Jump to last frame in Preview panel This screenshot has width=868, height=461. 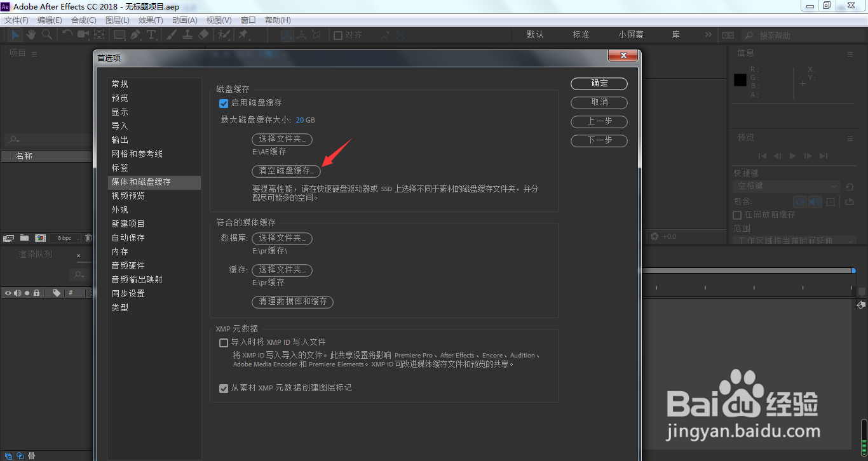click(x=824, y=156)
